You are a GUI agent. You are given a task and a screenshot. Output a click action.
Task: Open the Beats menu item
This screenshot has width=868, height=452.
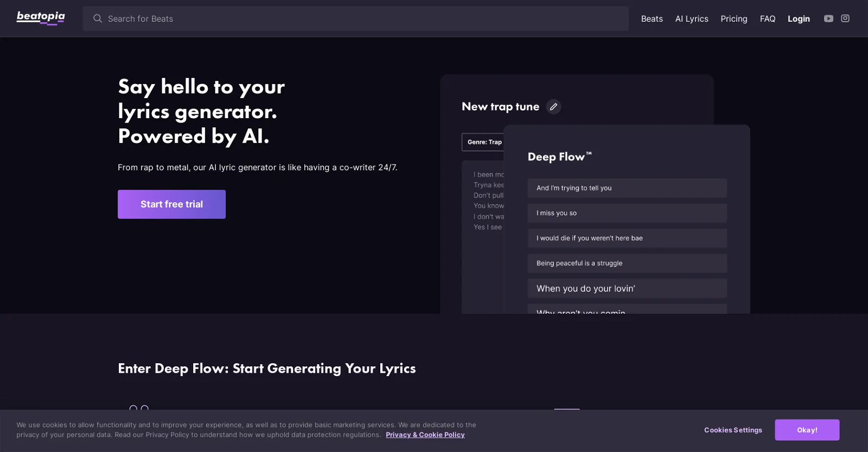pos(652,19)
